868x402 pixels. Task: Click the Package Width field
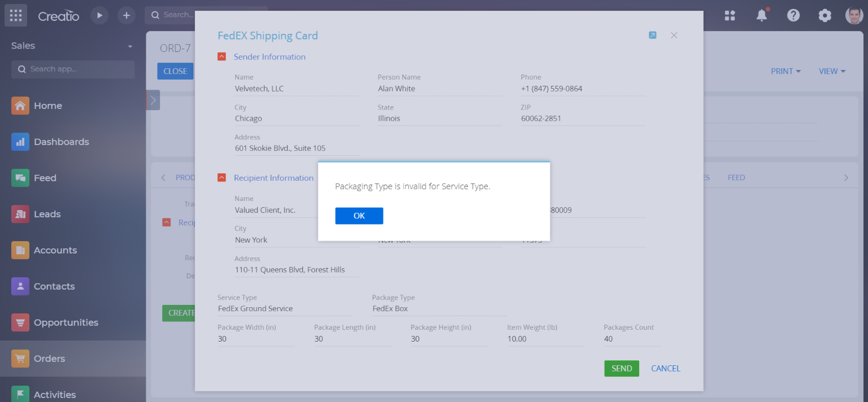click(255, 339)
